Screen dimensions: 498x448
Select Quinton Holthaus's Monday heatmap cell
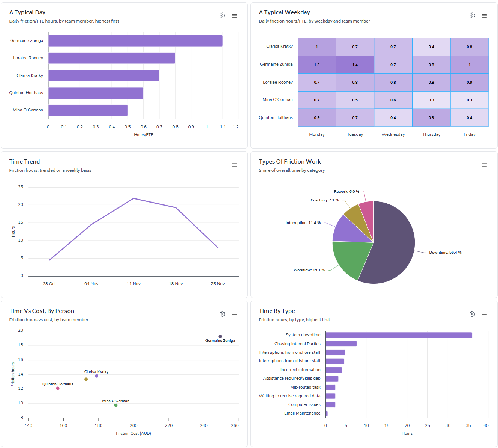[x=317, y=118]
